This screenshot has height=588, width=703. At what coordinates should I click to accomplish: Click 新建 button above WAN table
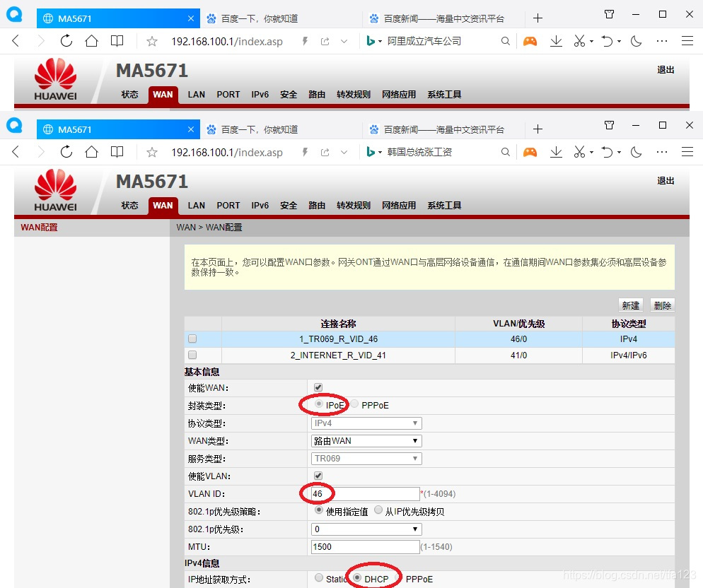tap(630, 305)
